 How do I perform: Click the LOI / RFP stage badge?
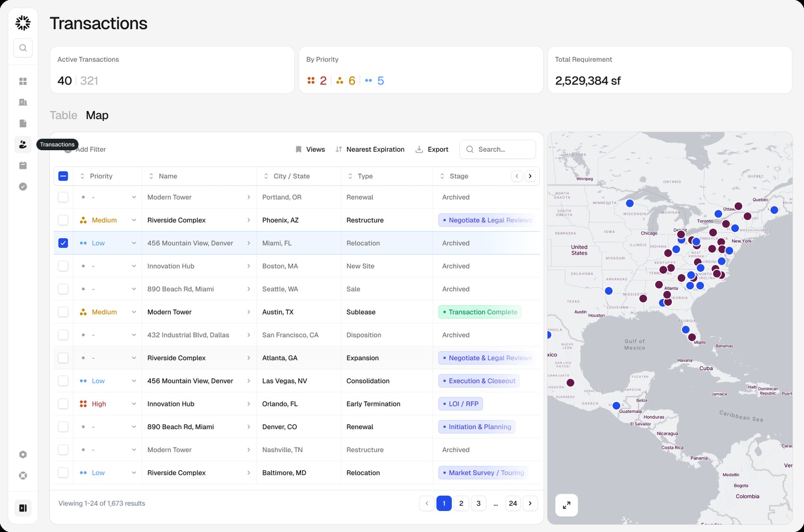coord(460,404)
